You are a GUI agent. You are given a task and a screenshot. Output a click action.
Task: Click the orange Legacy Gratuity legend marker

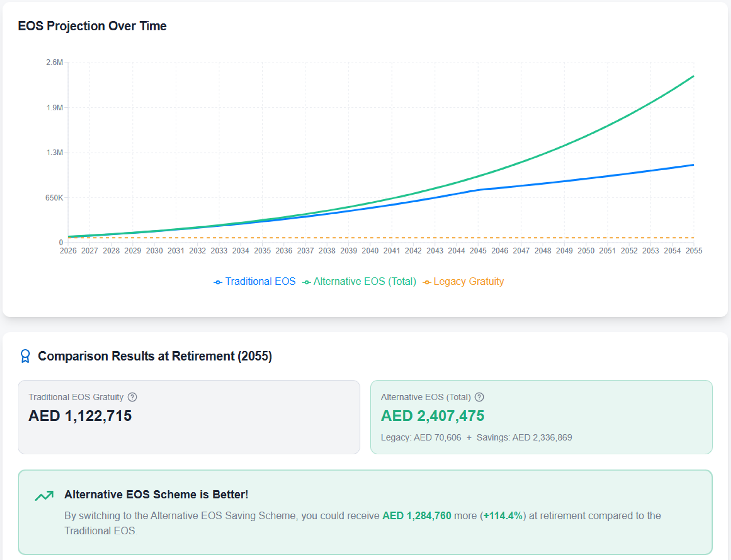(x=427, y=282)
